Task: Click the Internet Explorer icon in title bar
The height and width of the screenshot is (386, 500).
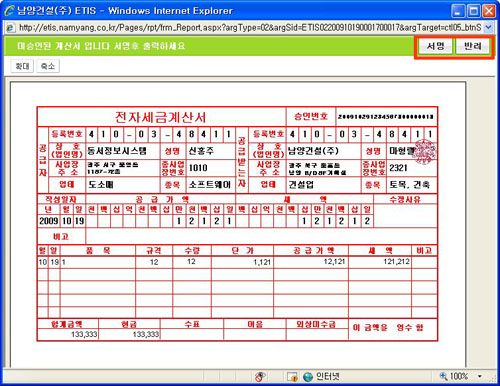Action: [9, 10]
